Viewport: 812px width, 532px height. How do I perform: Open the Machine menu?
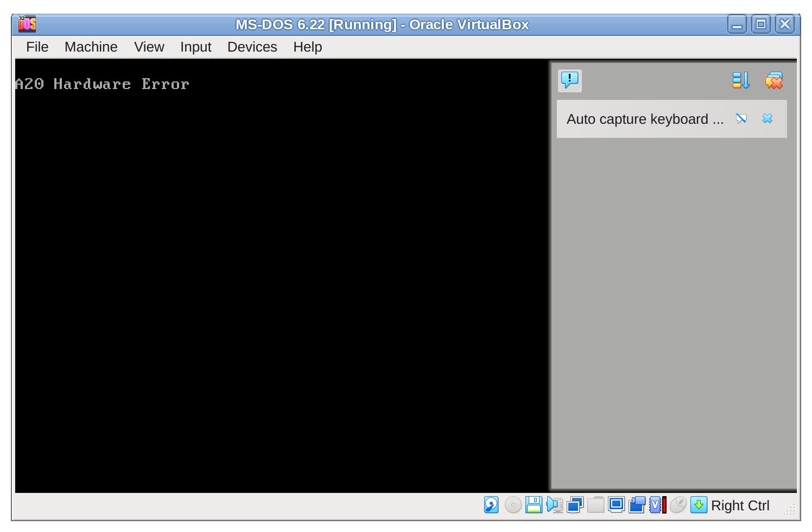91,47
